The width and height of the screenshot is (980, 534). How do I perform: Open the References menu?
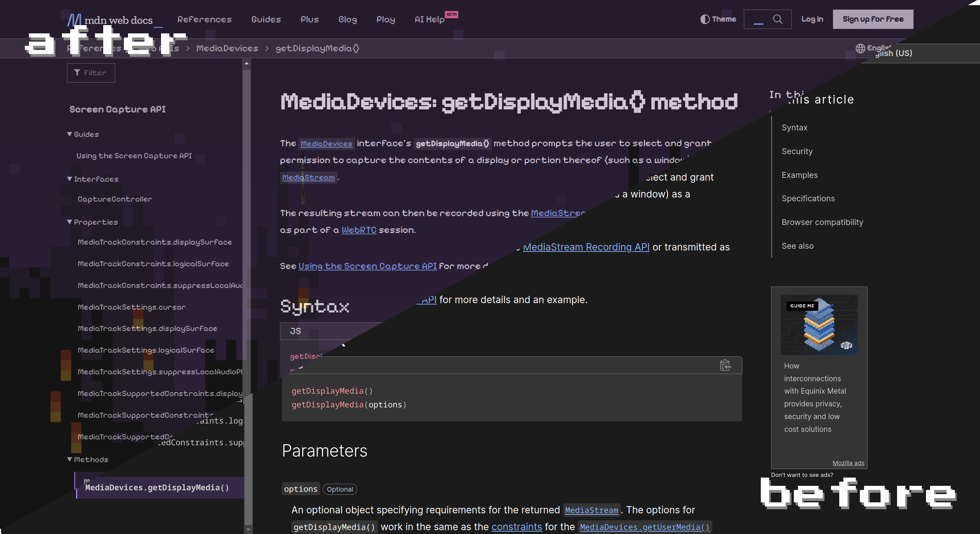(x=204, y=19)
